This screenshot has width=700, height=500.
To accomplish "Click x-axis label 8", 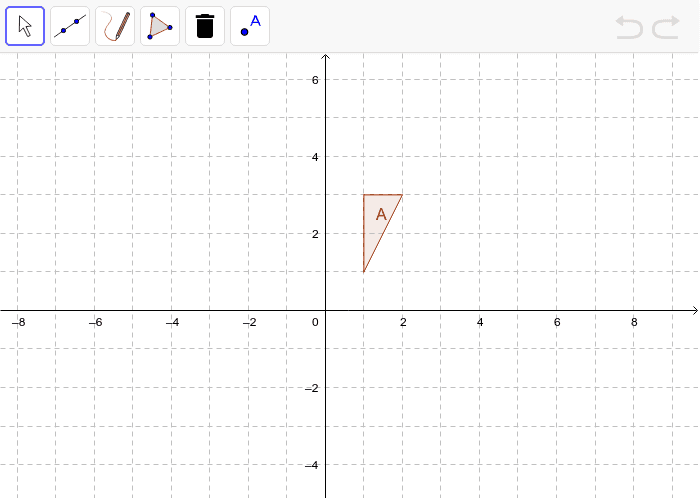I will [x=634, y=322].
